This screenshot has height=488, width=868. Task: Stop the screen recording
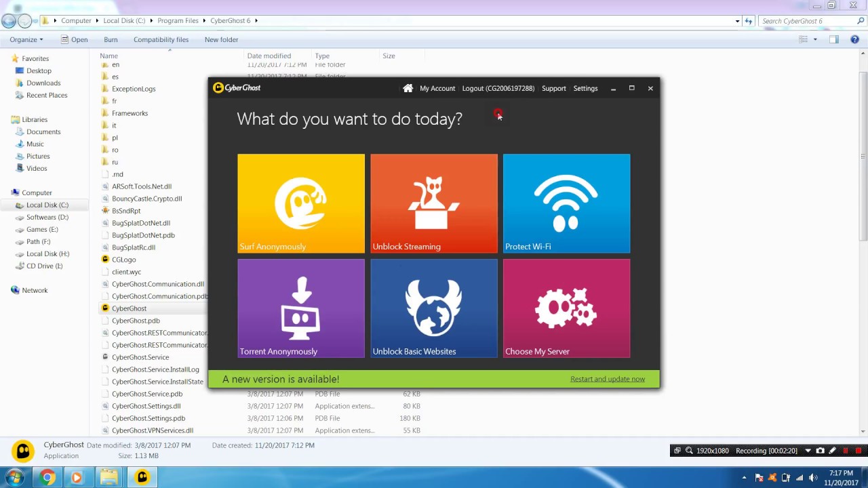coord(859,451)
